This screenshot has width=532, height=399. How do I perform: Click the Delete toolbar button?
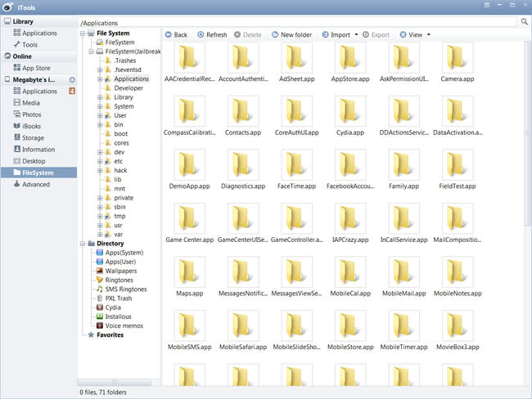(248, 34)
